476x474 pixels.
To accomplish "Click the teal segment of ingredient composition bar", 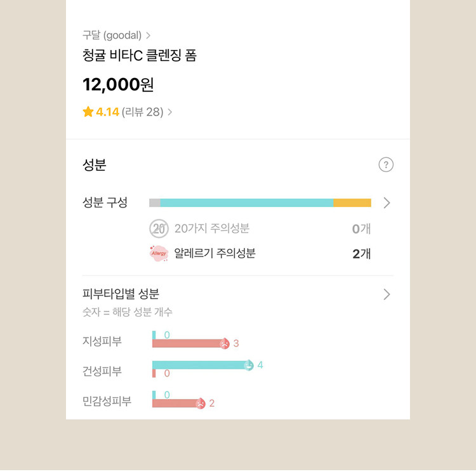I will coord(247,203).
